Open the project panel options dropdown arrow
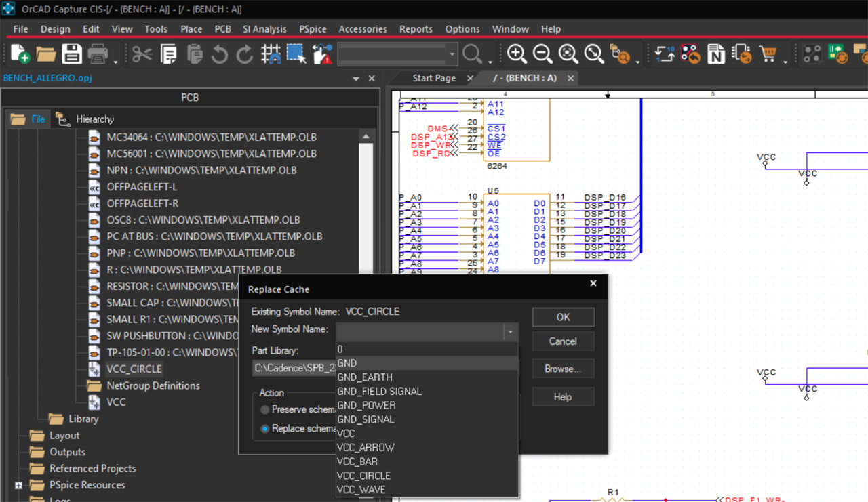The image size is (868, 502). tap(356, 79)
